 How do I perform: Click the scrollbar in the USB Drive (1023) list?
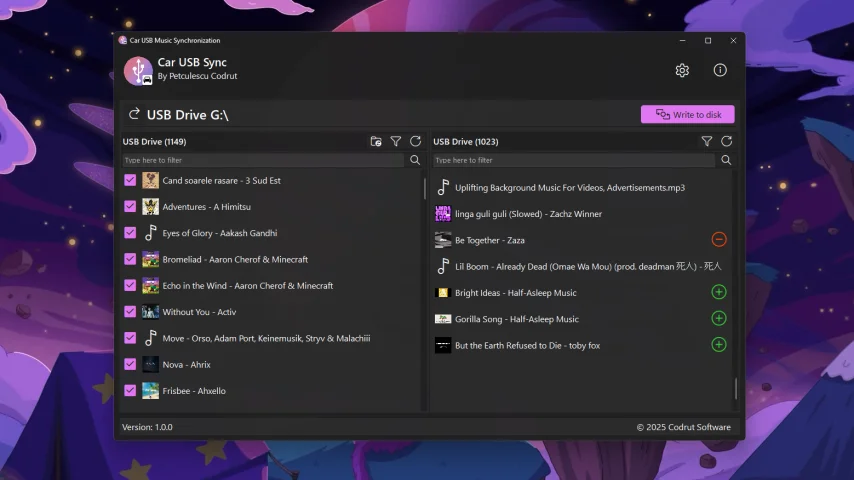pos(736,388)
